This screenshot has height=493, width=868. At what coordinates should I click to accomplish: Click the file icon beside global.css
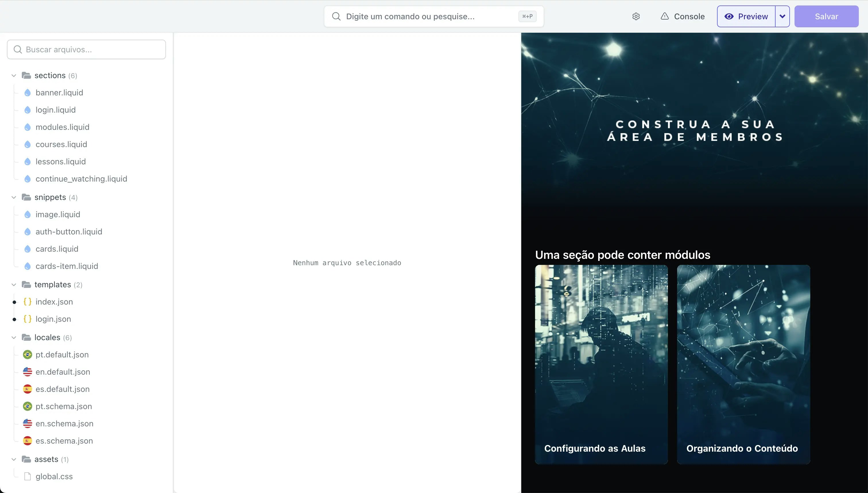point(27,476)
